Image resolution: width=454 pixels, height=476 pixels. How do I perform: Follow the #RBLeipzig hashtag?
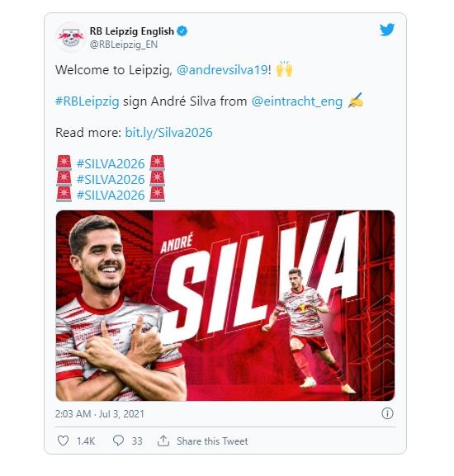[87, 101]
